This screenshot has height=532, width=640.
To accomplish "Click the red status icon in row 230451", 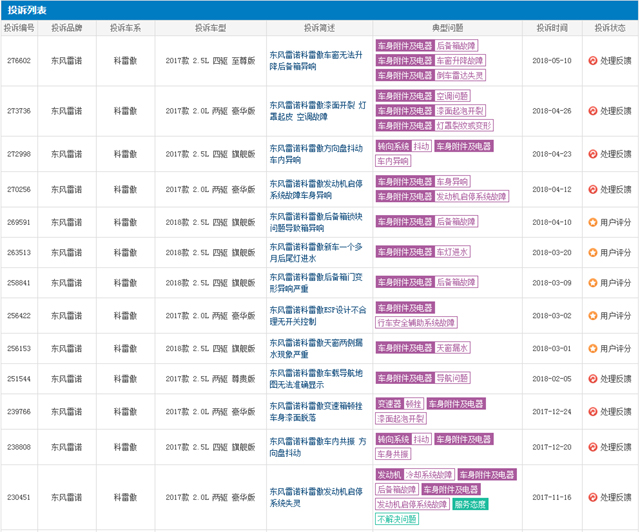I will point(592,497).
